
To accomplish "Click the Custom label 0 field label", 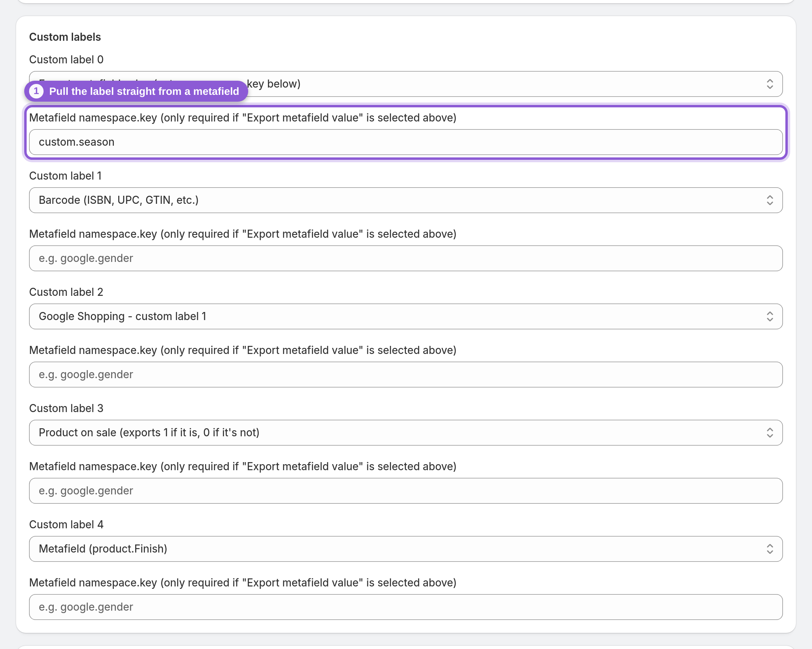I will click(66, 60).
